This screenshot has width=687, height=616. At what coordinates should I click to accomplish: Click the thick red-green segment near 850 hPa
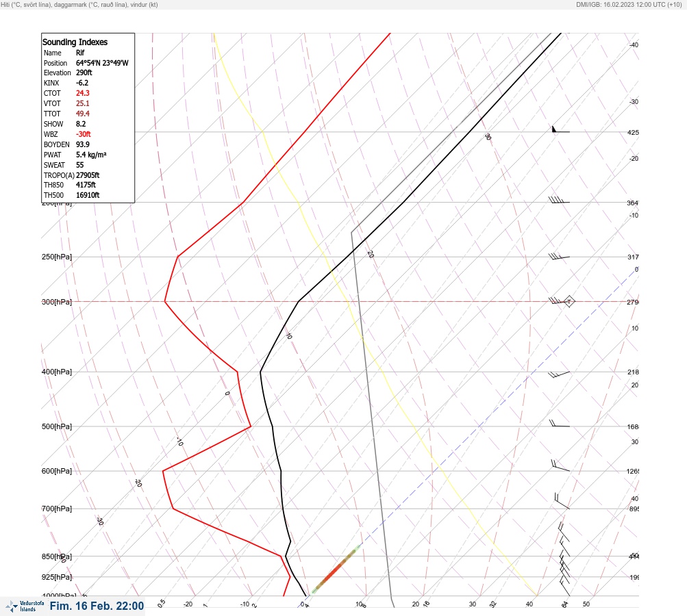click(x=336, y=569)
